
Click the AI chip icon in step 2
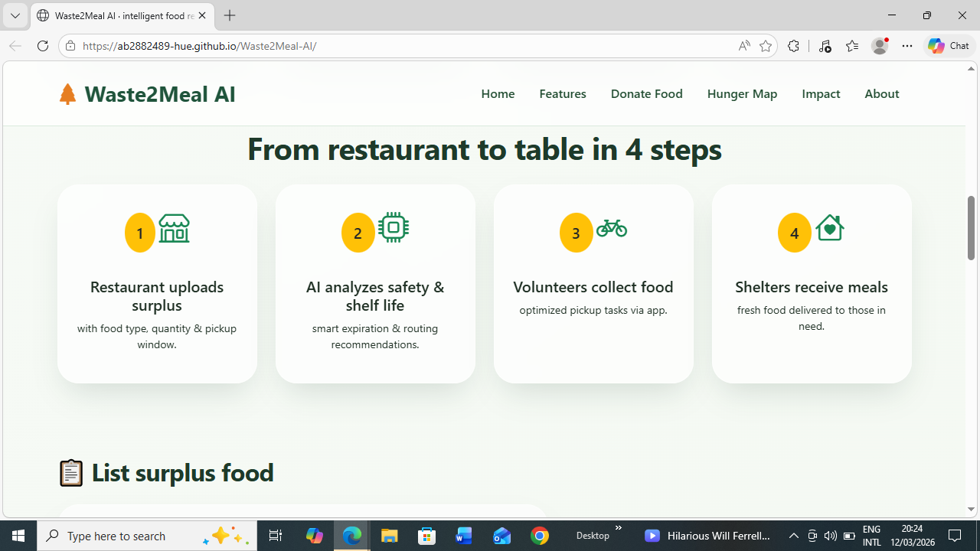click(394, 227)
